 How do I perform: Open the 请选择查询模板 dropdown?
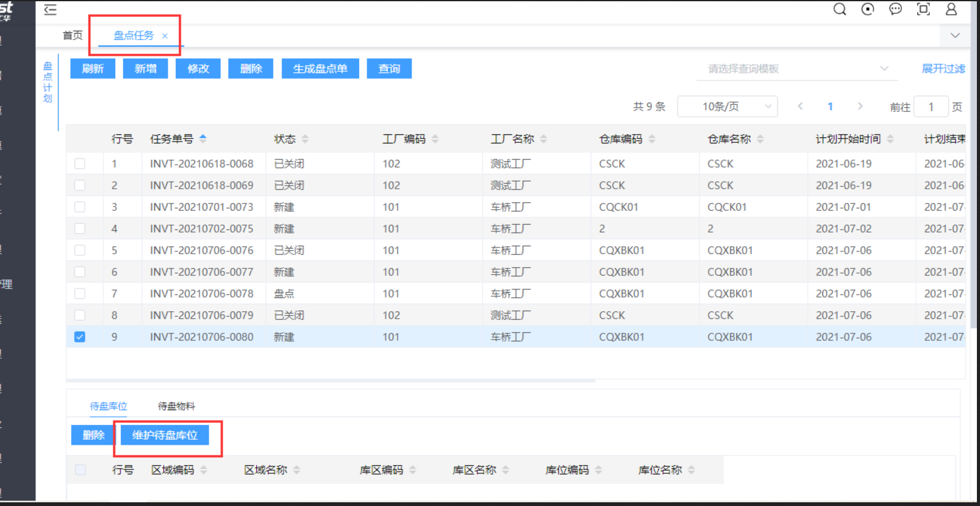click(x=799, y=69)
